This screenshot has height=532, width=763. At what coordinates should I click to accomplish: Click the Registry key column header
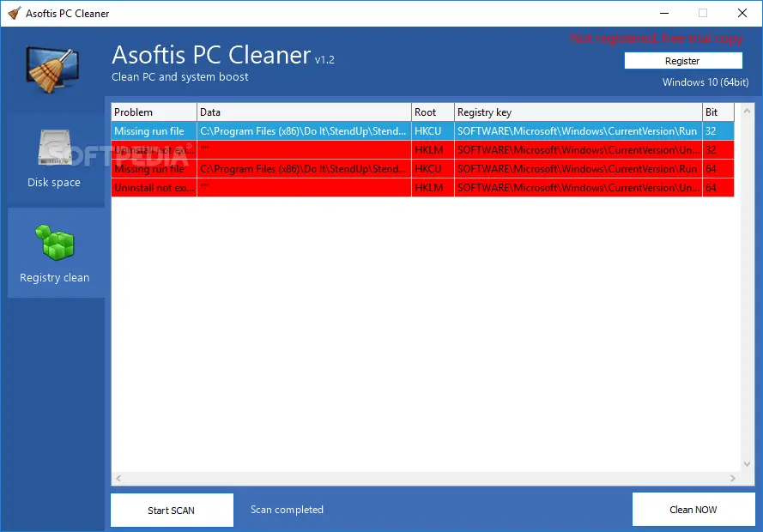point(578,112)
